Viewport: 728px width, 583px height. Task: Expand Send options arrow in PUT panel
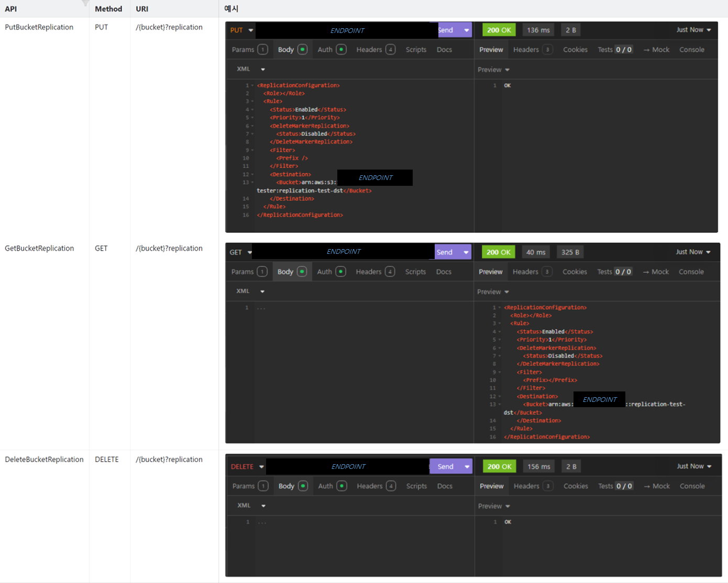pos(466,30)
